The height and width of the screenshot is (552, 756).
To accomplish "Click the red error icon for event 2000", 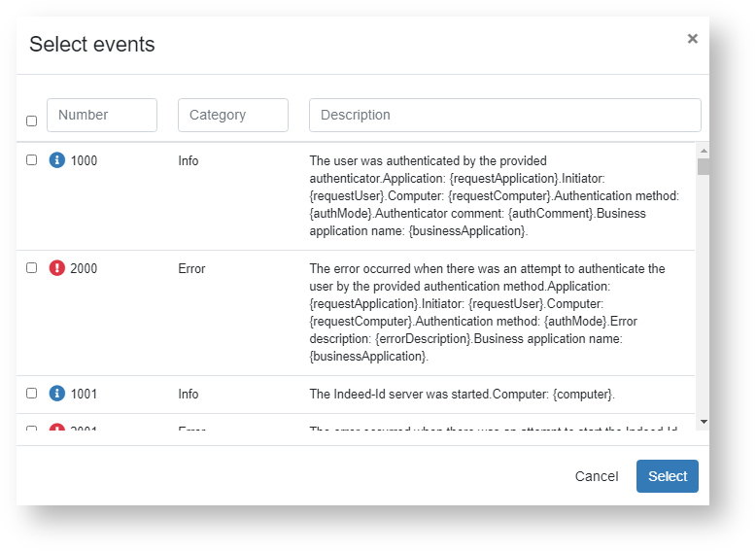I will pyautogui.click(x=57, y=268).
